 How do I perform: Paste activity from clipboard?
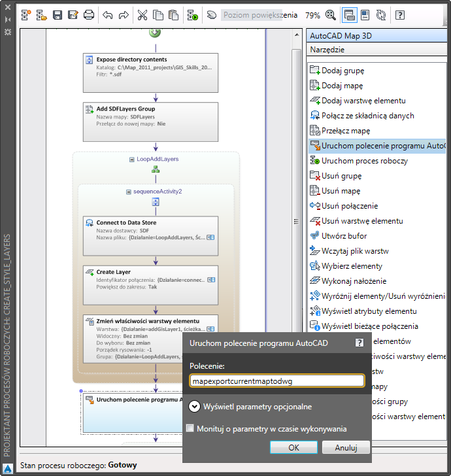click(x=173, y=15)
